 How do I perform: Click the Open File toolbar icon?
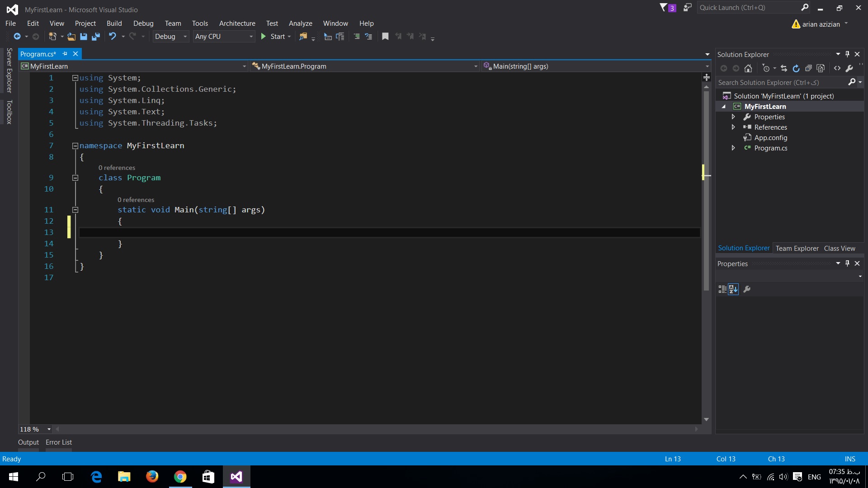[71, 37]
